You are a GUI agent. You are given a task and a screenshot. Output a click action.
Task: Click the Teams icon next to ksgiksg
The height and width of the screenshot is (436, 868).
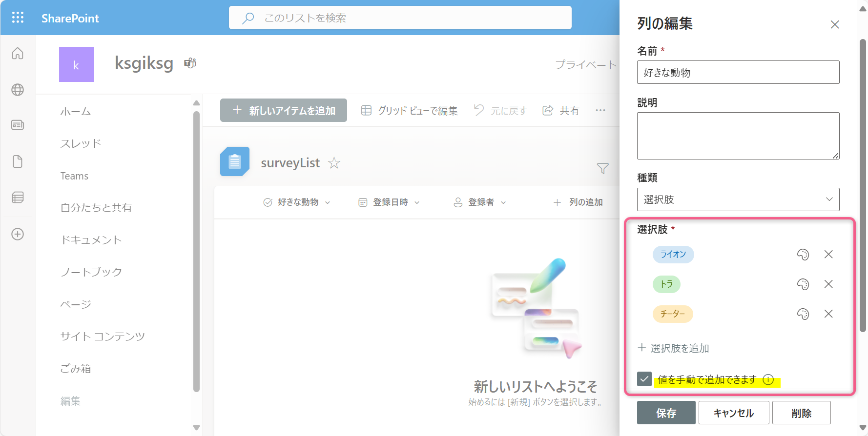pyautogui.click(x=190, y=63)
